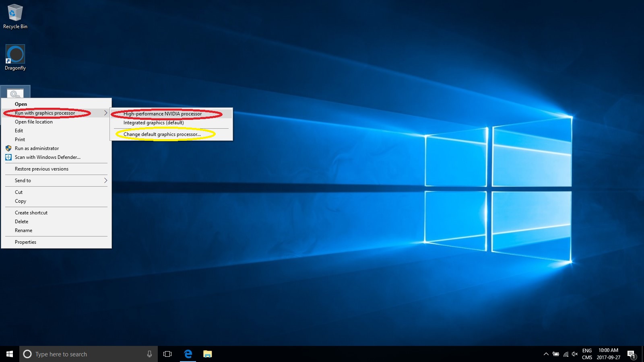
Task: Click the Cortana microphone icon
Action: (149, 354)
